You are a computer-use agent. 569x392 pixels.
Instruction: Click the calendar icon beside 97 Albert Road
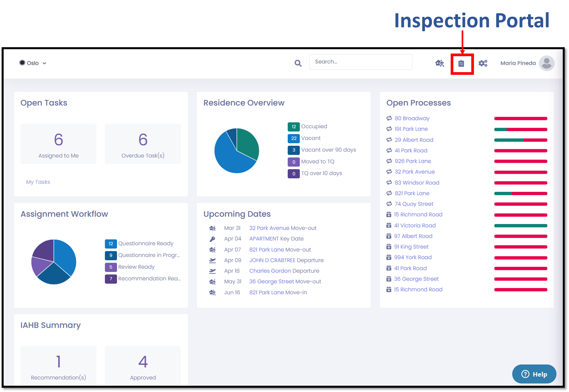coord(389,236)
